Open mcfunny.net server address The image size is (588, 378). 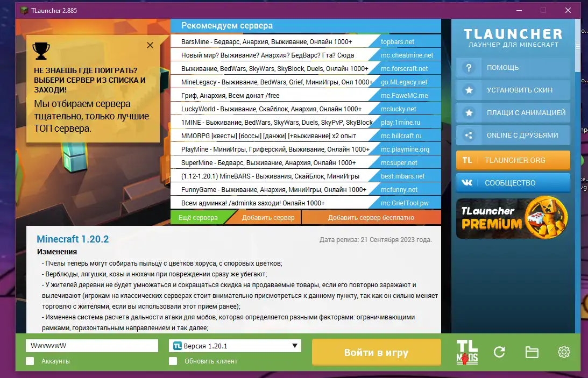pos(399,190)
